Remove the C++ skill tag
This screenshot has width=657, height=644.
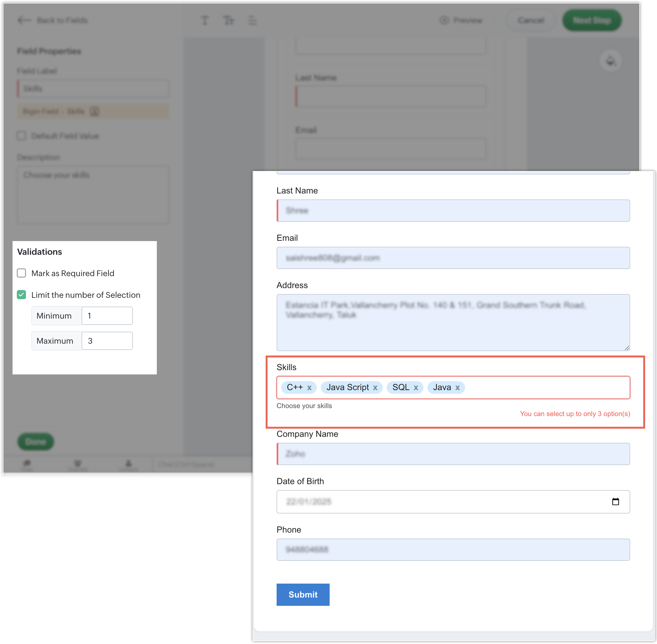click(309, 388)
